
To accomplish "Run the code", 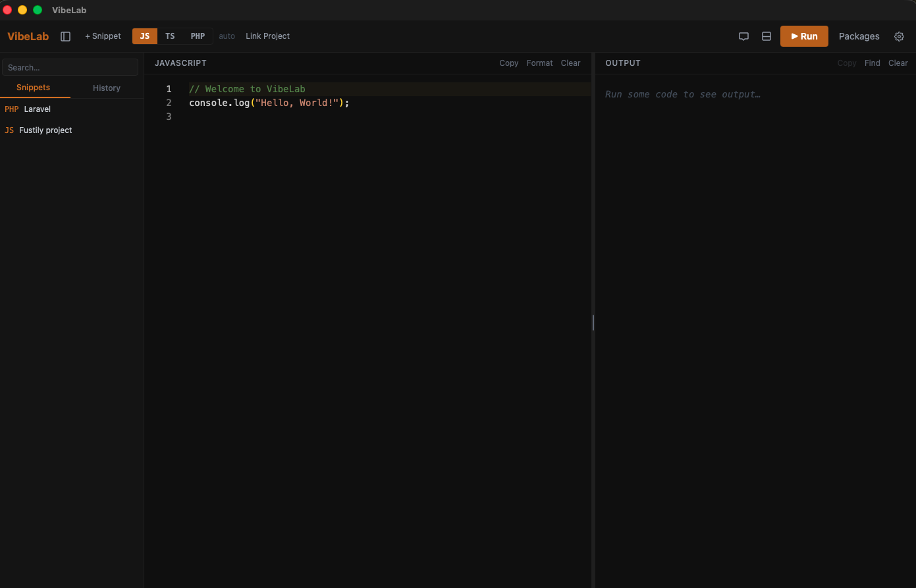I will click(x=804, y=36).
